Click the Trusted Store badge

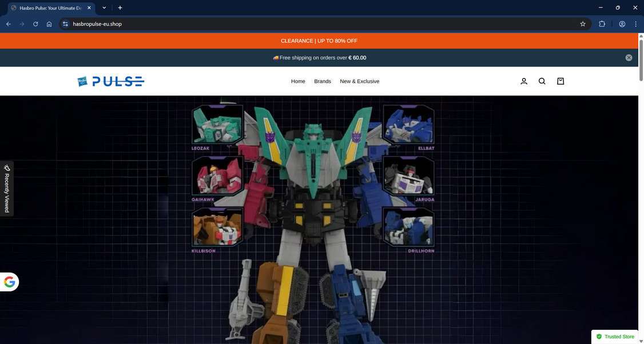pos(615,337)
